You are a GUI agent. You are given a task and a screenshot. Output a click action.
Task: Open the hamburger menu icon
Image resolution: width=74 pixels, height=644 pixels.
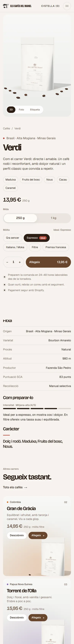click(x=67, y=6)
